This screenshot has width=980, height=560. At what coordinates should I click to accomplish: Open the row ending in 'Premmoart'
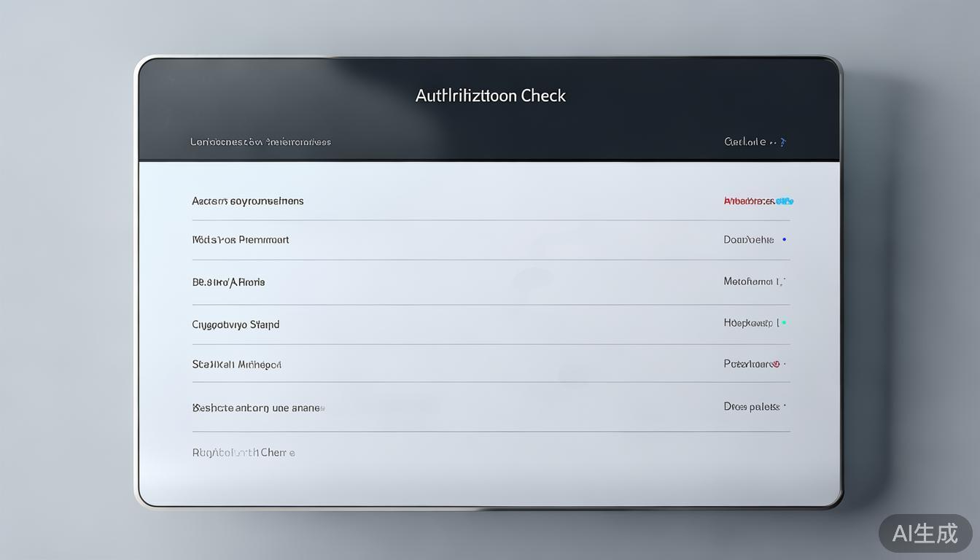(x=241, y=240)
